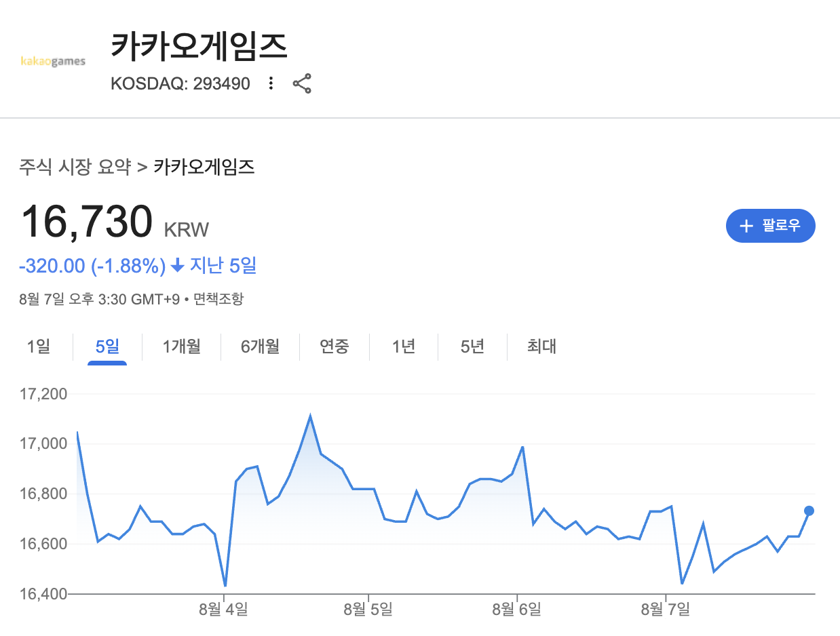The width and height of the screenshot is (840, 636).
Task: Open the 면책조항 disclaimer link
Action: [218, 298]
